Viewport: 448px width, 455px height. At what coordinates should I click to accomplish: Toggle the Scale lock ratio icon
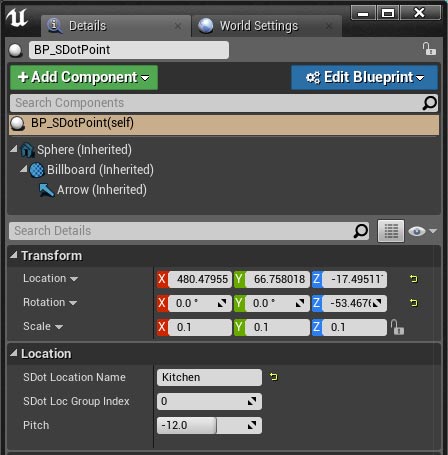[x=397, y=327]
